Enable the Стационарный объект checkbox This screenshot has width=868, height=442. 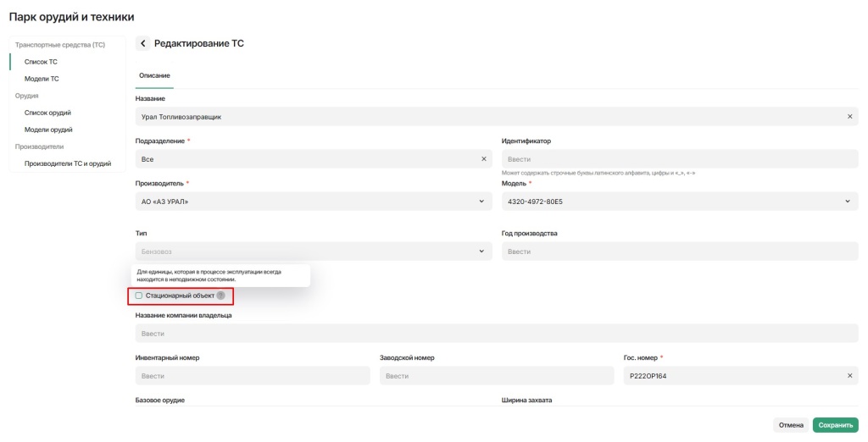[x=139, y=296]
